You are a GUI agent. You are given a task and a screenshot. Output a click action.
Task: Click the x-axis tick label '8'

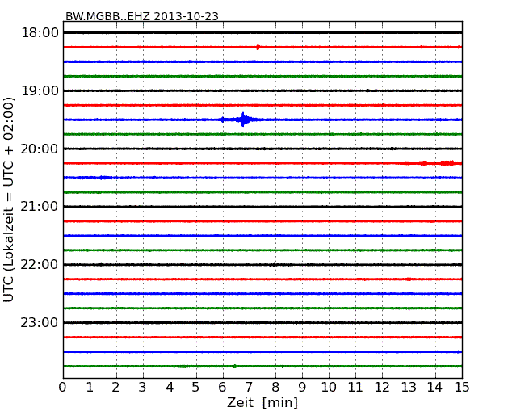(275, 388)
